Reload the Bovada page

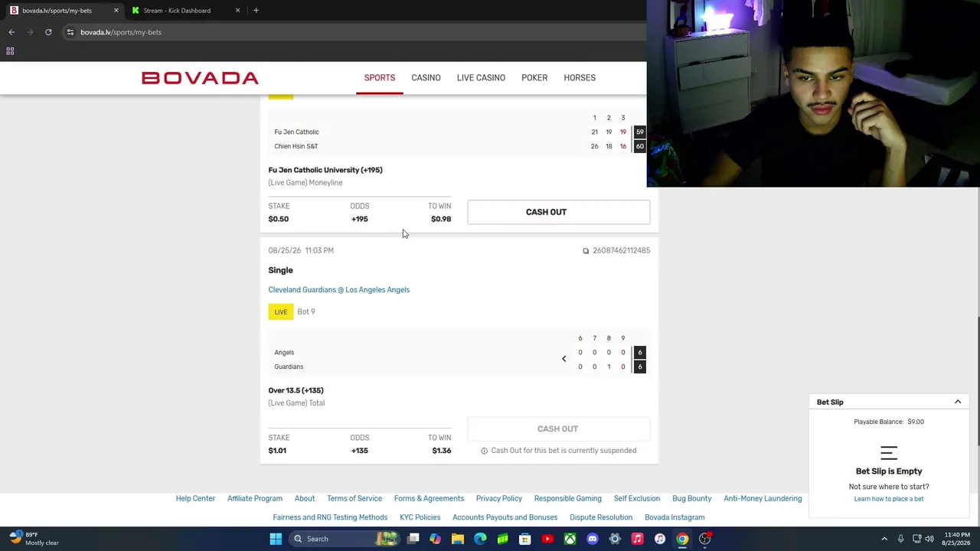point(48,32)
